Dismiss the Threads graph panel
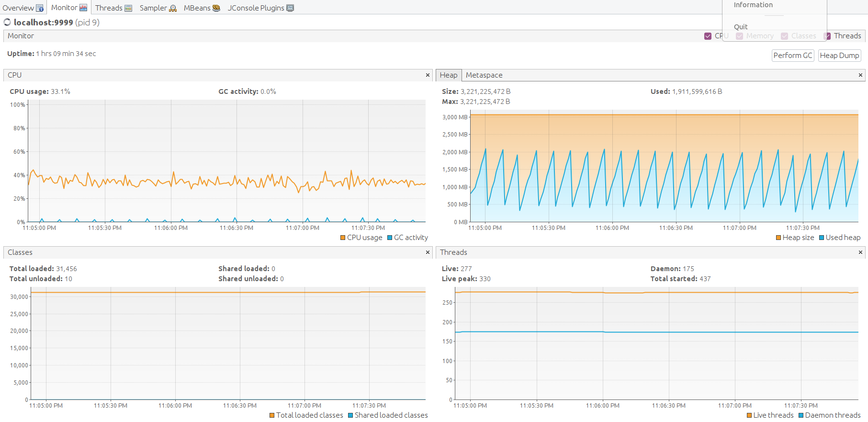Image resolution: width=868 pixels, height=422 pixels. point(860,252)
